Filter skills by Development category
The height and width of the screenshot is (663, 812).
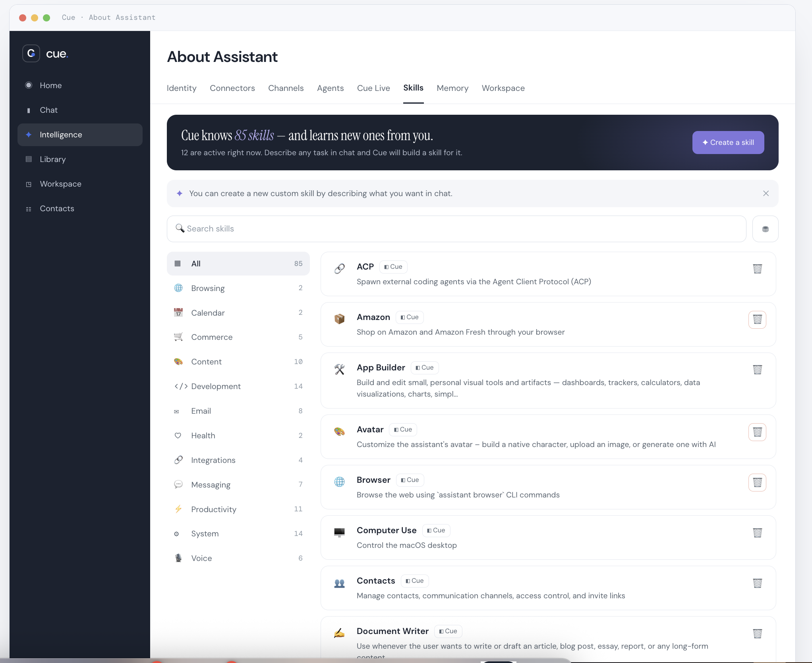[238, 386]
